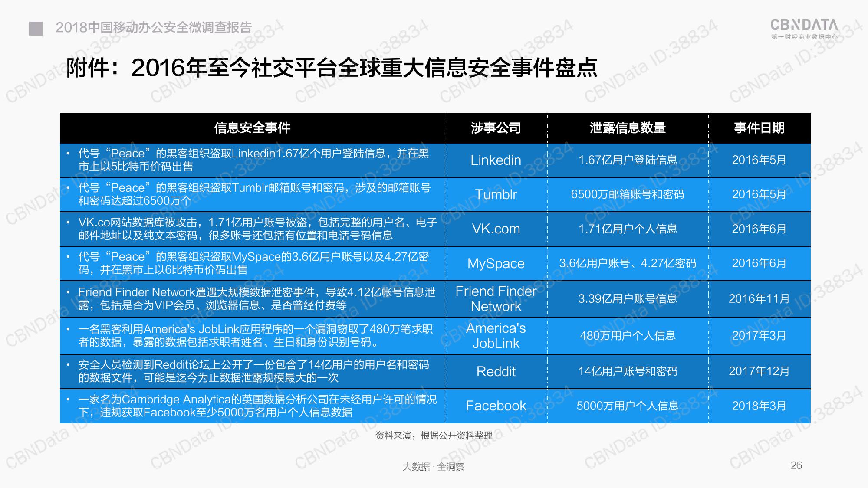Viewport: 868px width, 488px height.
Task: Click the CBNData watermark at center
Action: pyautogui.click(x=434, y=244)
